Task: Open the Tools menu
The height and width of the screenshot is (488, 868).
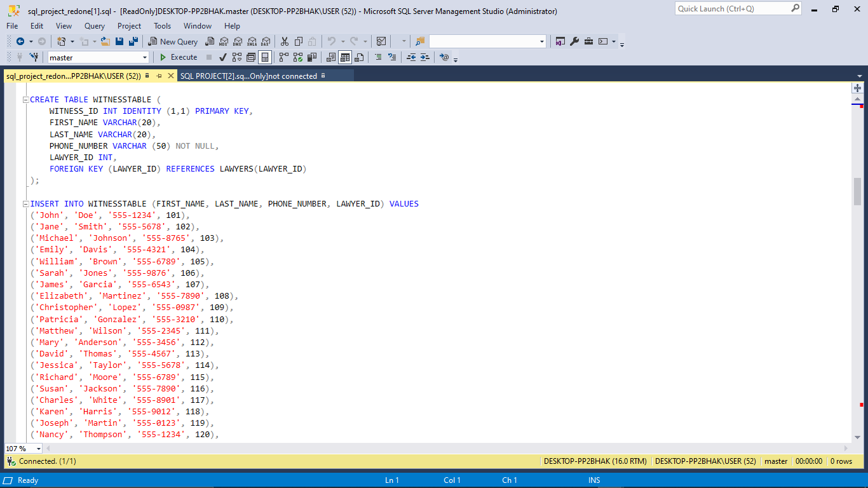Action: tap(162, 26)
